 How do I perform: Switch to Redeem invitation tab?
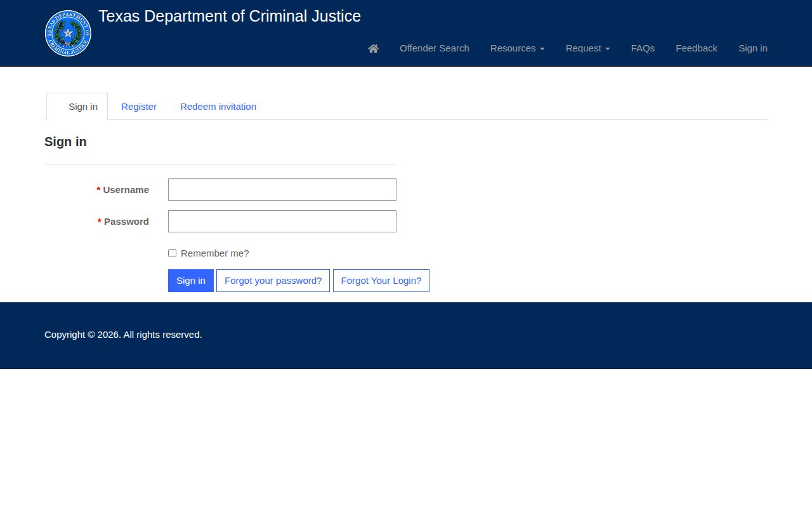tap(218, 107)
